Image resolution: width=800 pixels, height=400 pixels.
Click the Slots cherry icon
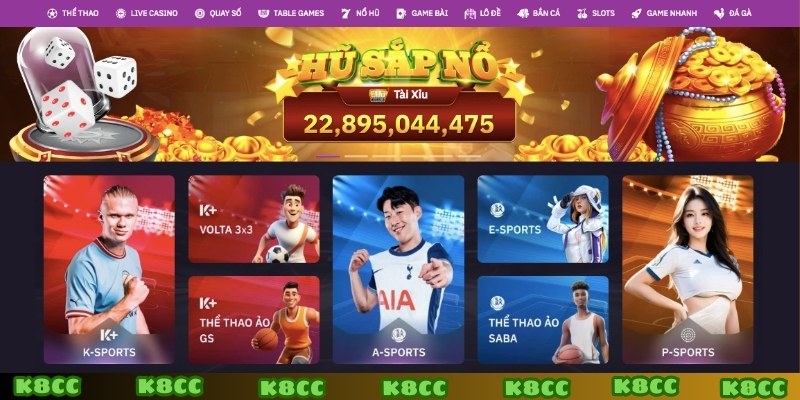pyautogui.click(x=582, y=14)
